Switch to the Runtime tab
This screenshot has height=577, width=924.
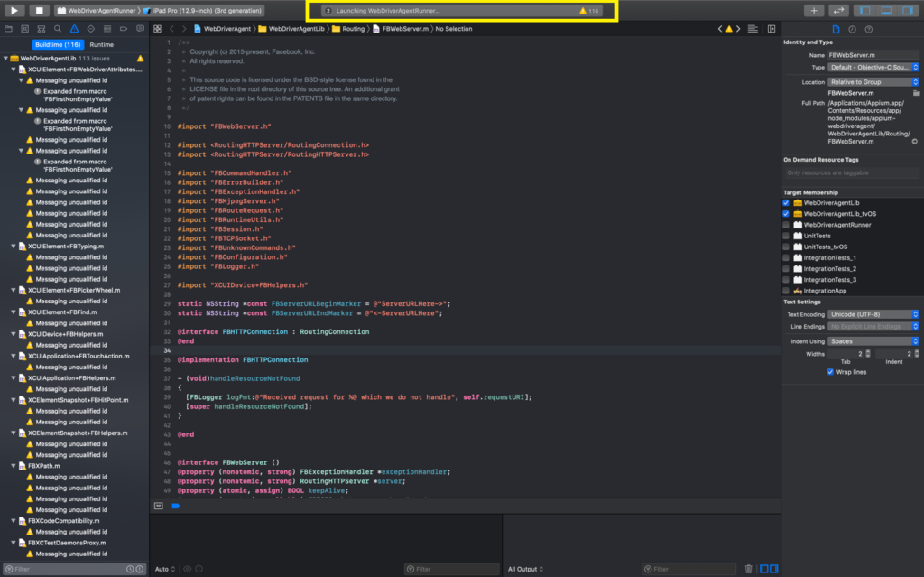[101, 45]
